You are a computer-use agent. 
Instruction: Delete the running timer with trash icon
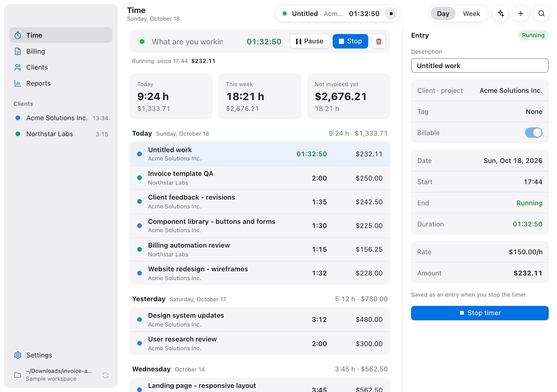coord(378,41)
